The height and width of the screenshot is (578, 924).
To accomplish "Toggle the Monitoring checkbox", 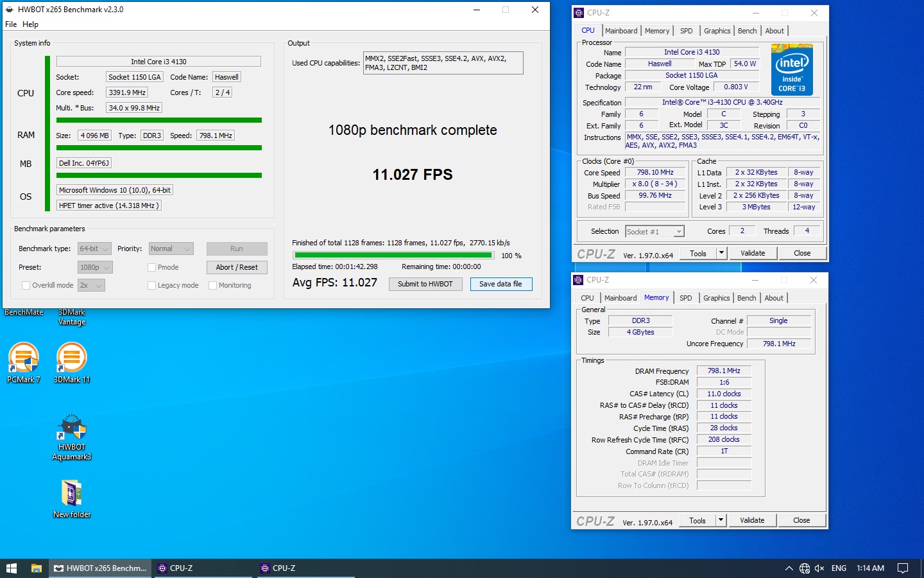I will pos(213,285).
